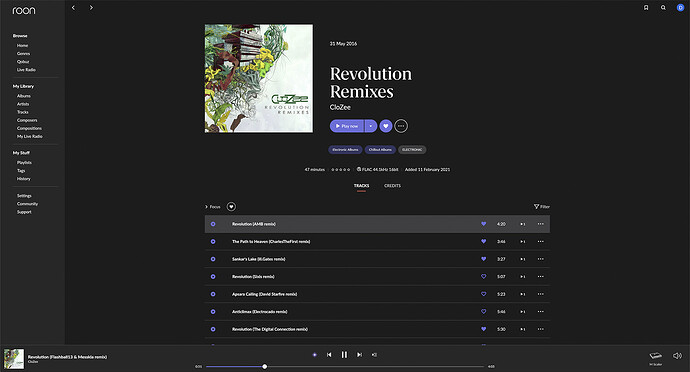Open more options for Revolution (AMB remix)
Viewport: 690px width, 372px height.
[540, 224]
